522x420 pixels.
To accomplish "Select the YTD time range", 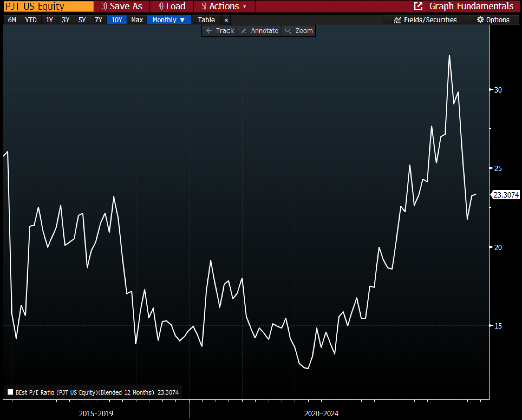I will pyautogui.click(x=31, y=20).
